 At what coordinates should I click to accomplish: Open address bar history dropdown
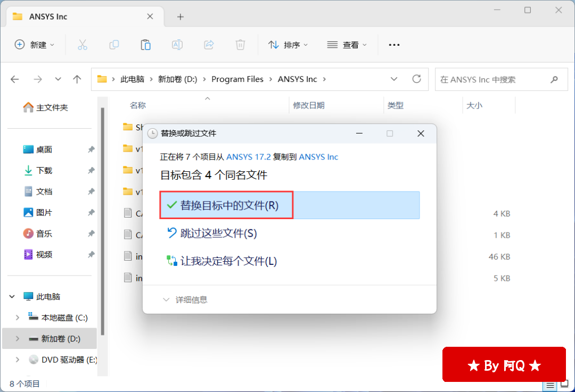(x=394, y=79)
